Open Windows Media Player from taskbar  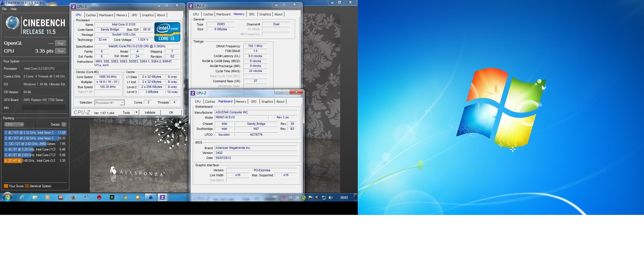coord(48,197)
